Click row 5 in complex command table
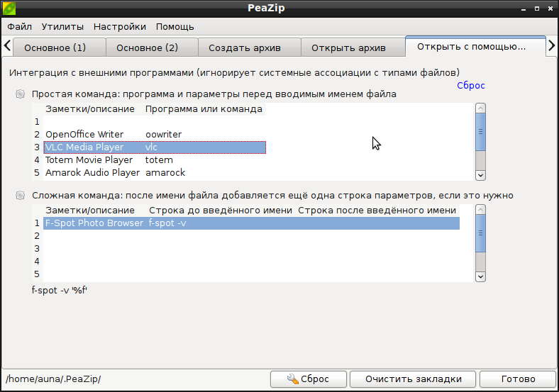 [251, 274]
